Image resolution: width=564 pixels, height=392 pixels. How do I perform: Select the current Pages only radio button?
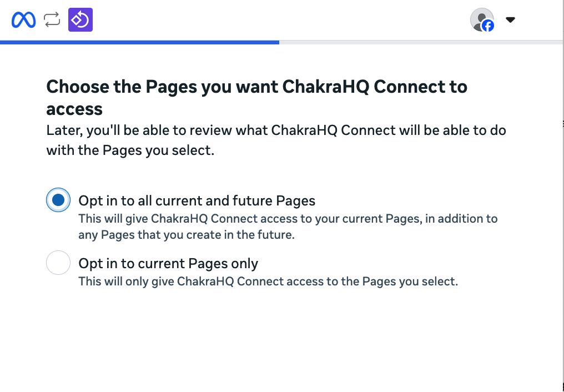[58, 263]
